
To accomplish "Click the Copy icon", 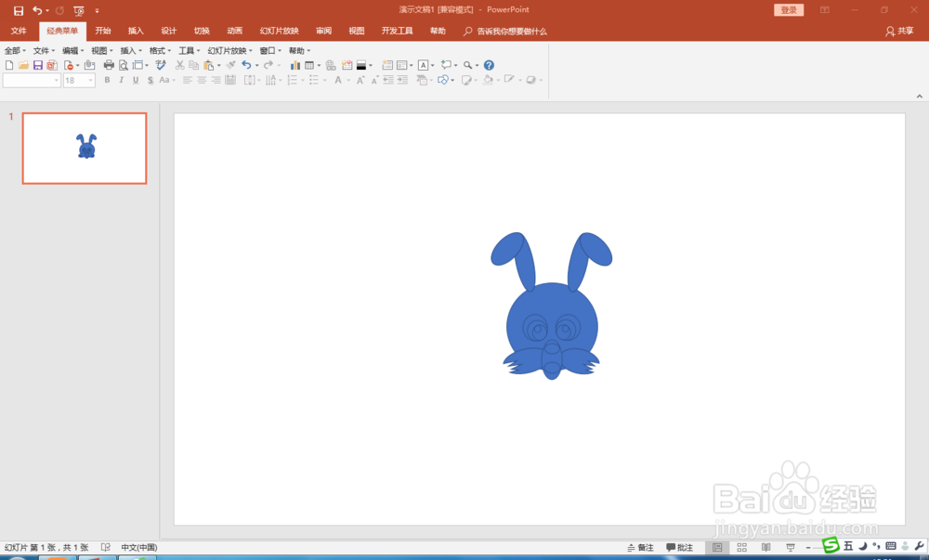I will [x=194, y=65].
